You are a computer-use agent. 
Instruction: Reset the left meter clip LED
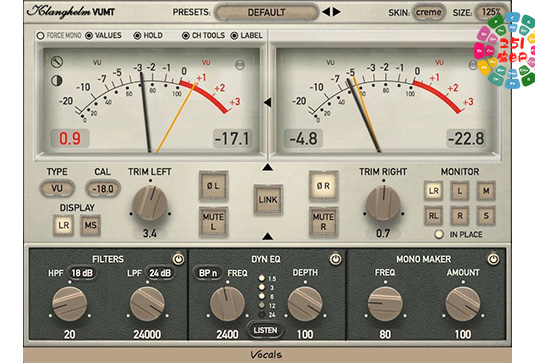tap(240, 65)
